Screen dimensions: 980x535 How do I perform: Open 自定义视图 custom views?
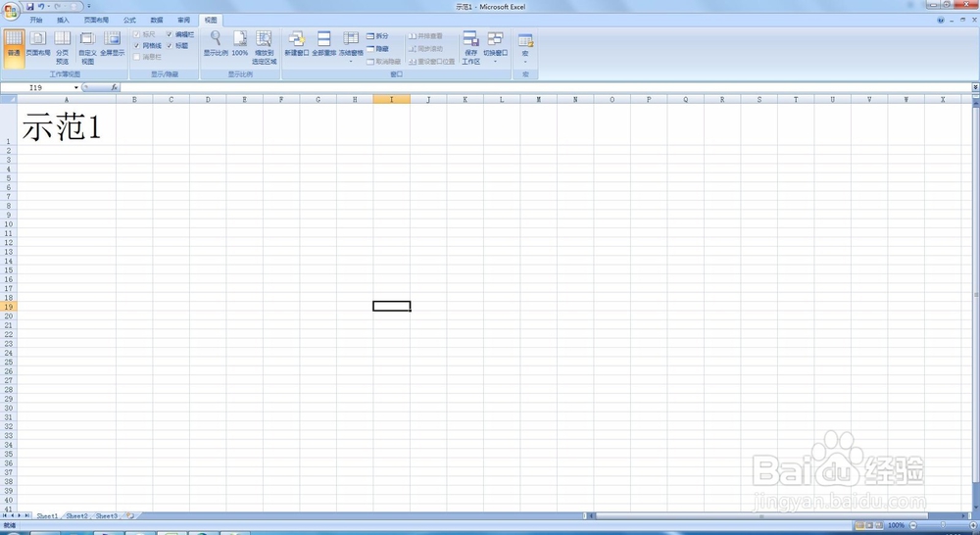click(x=87, y=47)
